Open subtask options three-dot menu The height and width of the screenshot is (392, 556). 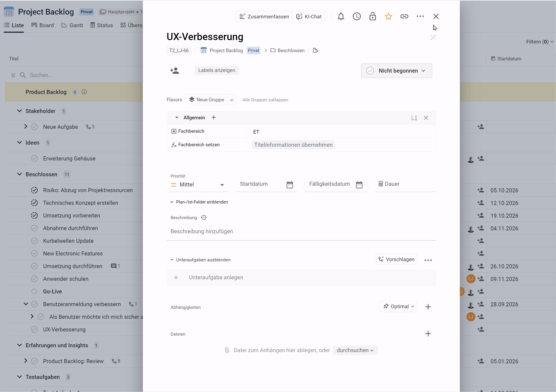click(428, 260)
